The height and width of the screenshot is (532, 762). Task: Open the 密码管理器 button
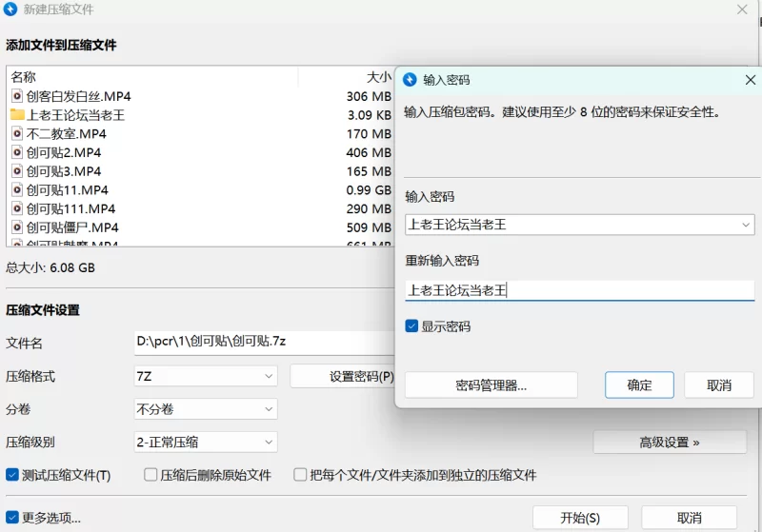(x=491, y=385)
